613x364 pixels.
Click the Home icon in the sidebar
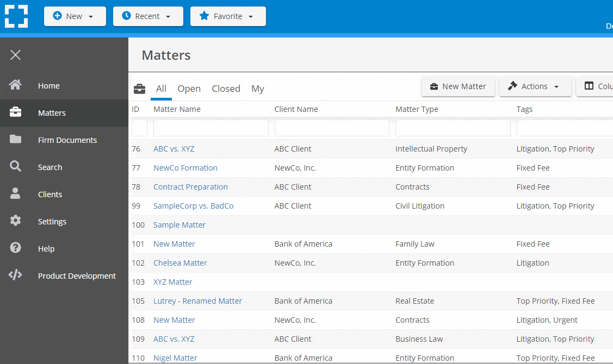tap(15, 85)
